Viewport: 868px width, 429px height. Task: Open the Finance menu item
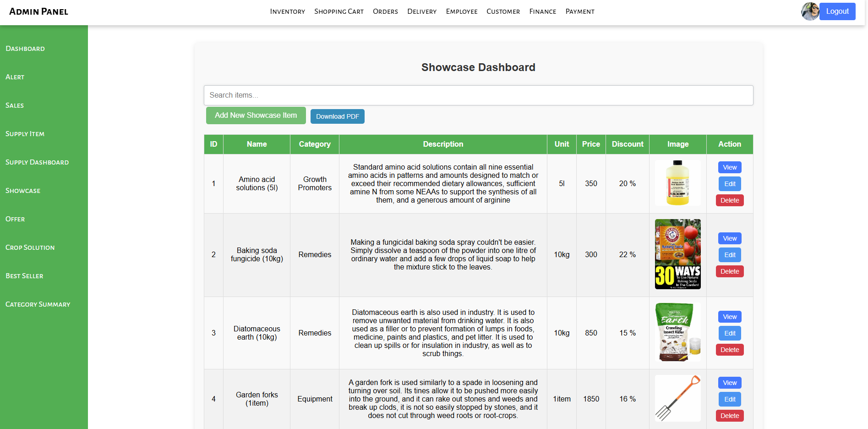(542, 11)
